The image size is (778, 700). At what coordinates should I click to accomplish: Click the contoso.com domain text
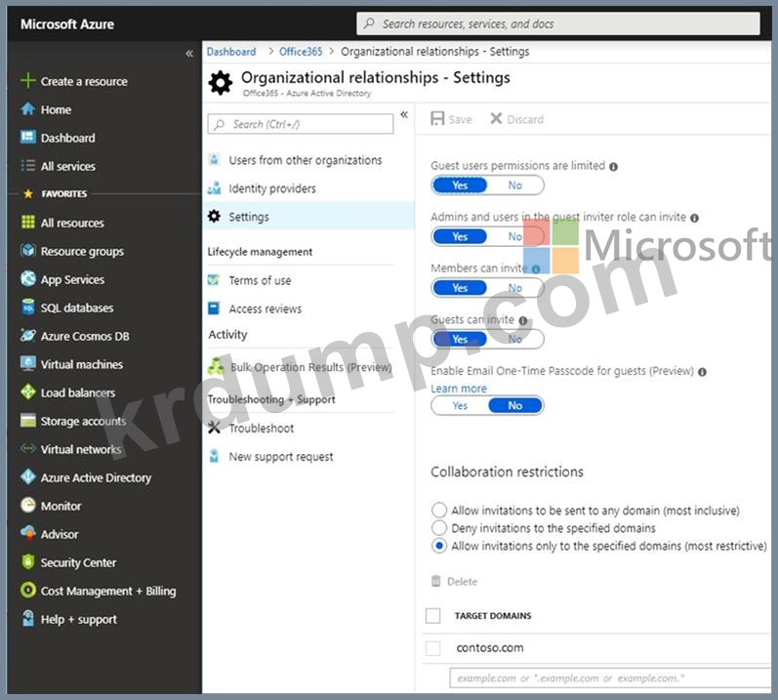point(490,648)
